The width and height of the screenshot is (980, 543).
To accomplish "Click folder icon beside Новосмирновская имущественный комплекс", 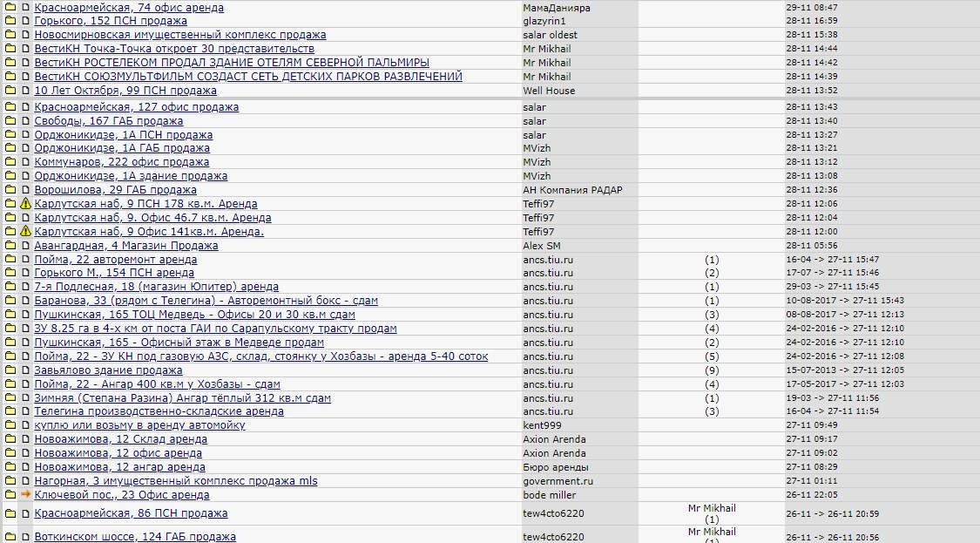I will click(x=10, y=34).
